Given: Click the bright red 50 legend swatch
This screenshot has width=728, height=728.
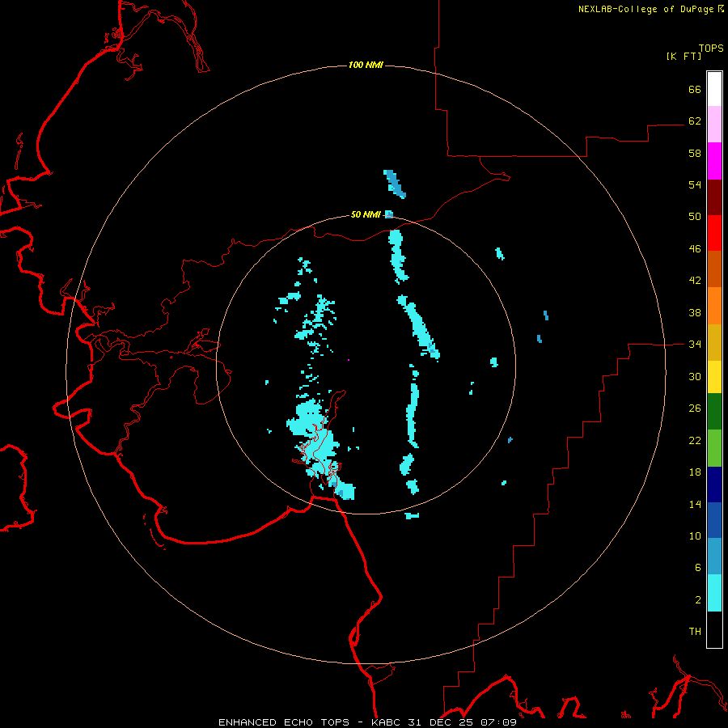Looking at the screenshot, I should pyautogui.click(x=714, y=233).
